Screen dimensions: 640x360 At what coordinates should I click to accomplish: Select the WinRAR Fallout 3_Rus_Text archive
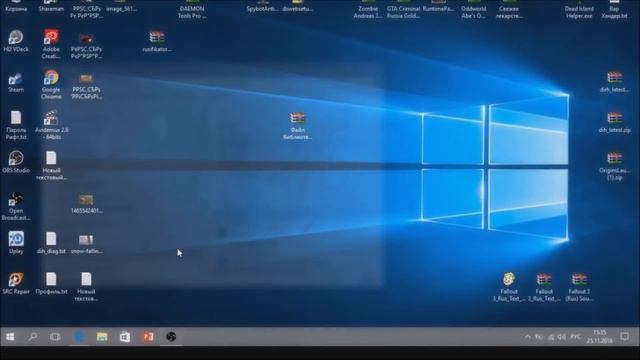(x=544, y=287)
